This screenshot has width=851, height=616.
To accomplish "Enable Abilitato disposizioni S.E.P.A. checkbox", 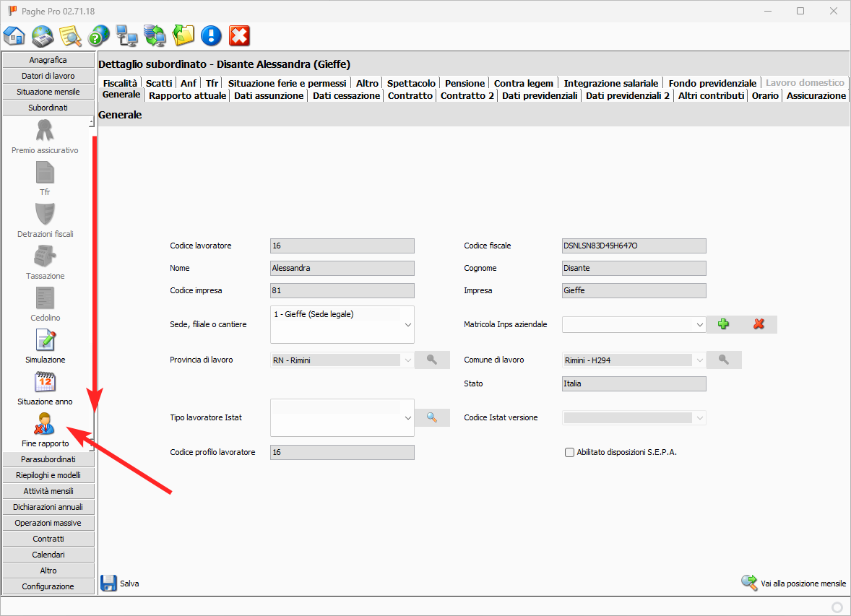I will [x=570, y=453].
